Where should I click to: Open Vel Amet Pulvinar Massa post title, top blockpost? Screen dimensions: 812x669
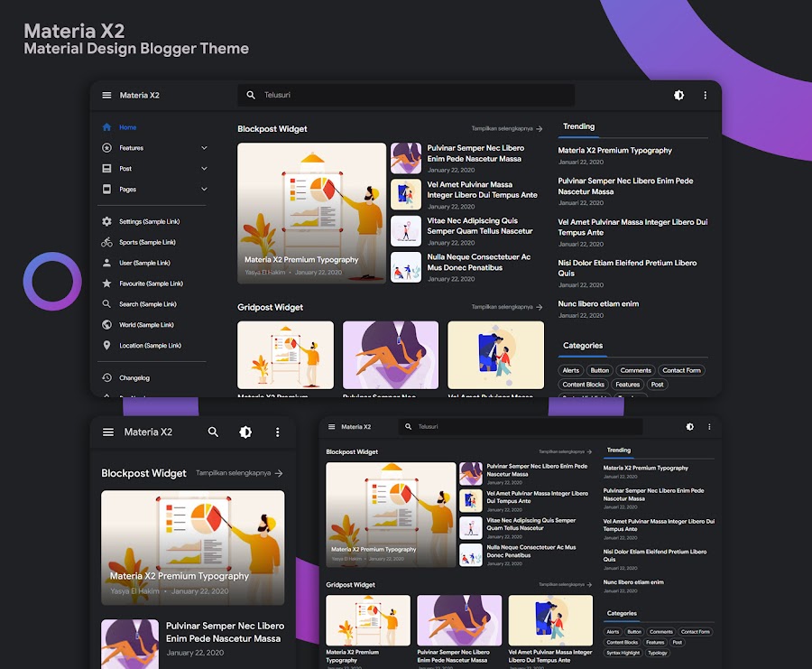pos(482,190)
